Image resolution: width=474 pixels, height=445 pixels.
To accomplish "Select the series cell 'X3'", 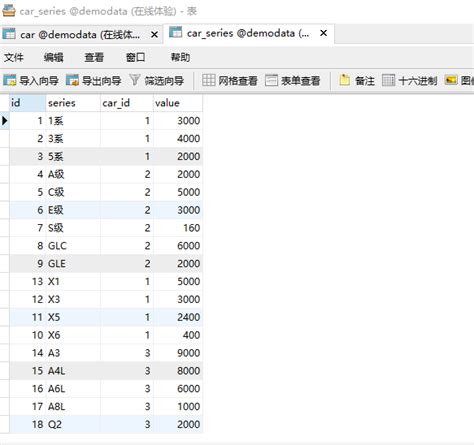I will point(73,299).
